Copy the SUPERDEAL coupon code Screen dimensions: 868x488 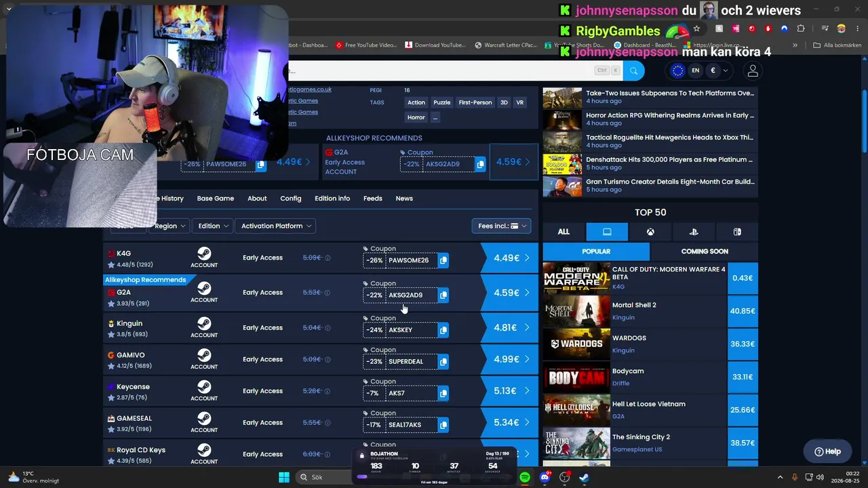443,362
